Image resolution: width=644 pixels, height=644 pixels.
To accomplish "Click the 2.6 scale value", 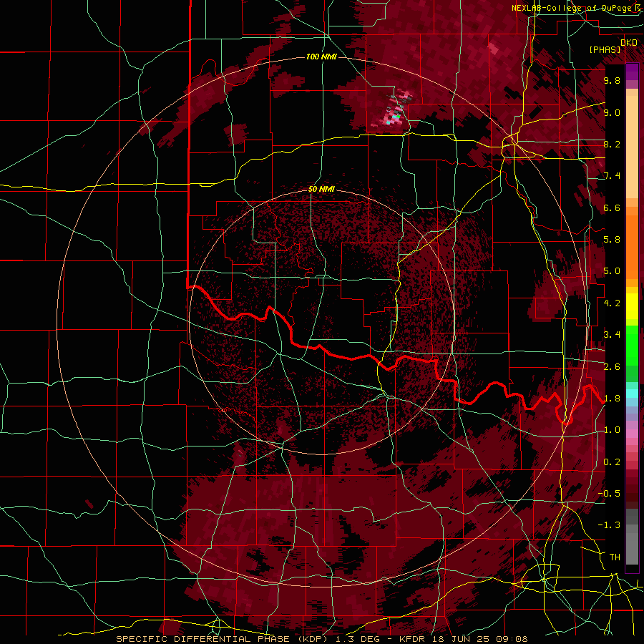I will [612, 367].
